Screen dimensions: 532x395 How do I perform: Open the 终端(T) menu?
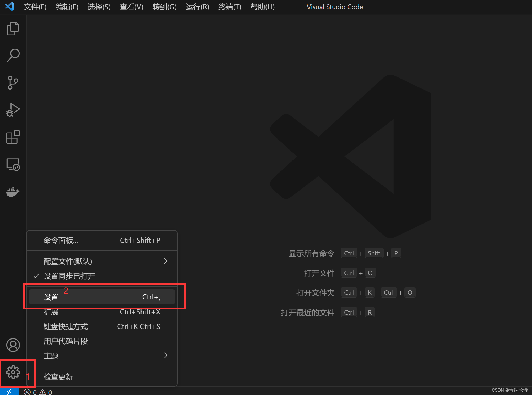(230, 7)
